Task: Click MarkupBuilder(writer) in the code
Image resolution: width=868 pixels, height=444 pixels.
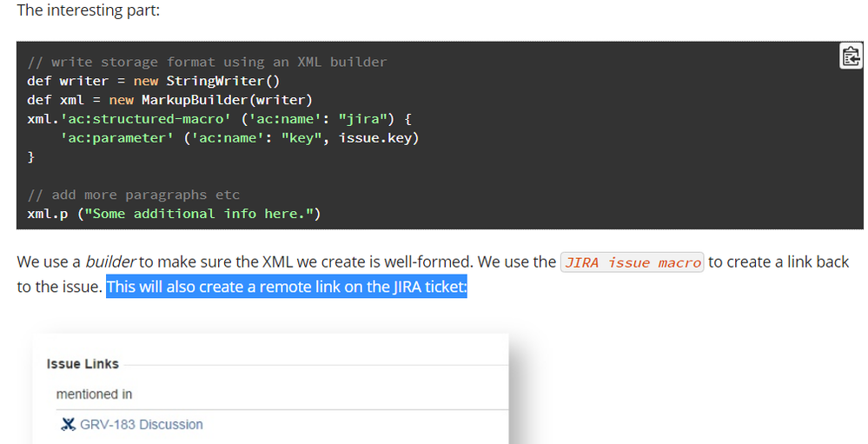Action: coord(227,100)
